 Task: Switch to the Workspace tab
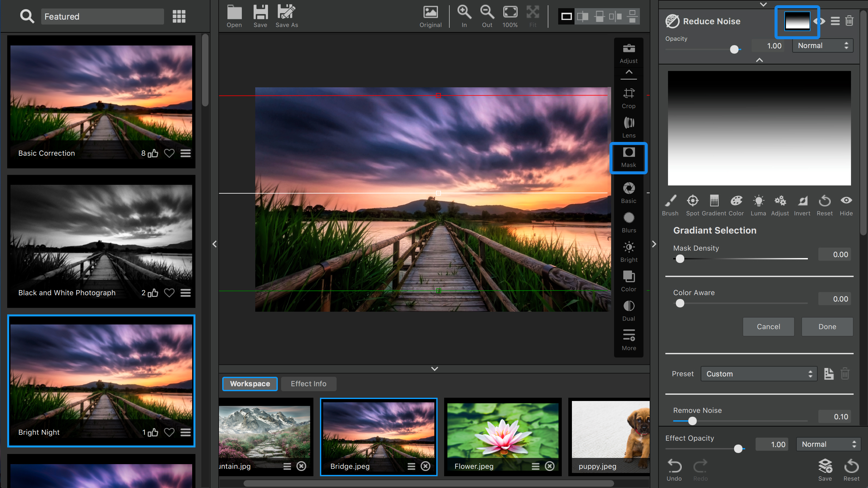250,384
